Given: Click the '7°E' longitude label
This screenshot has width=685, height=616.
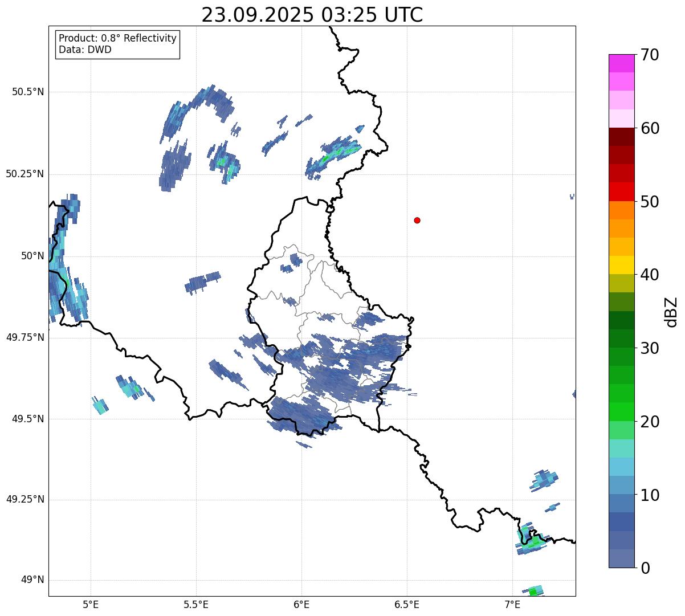Looking at the screenshot, I should (512, 605).
